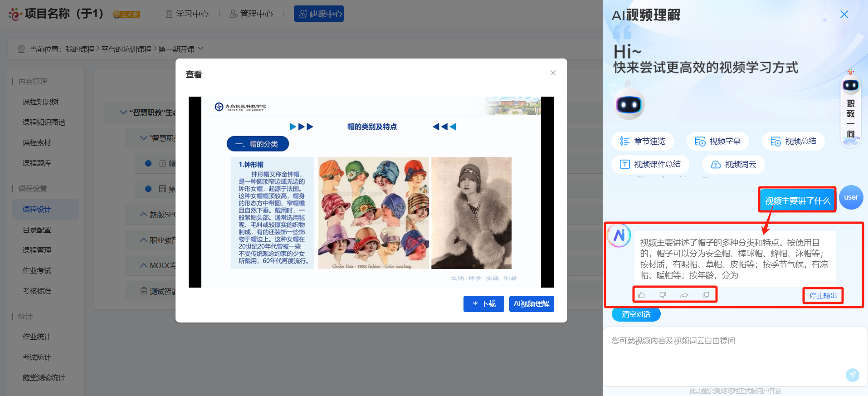
Task: Open 作业考试 in sidebar
Action: (x=37, y=271)
